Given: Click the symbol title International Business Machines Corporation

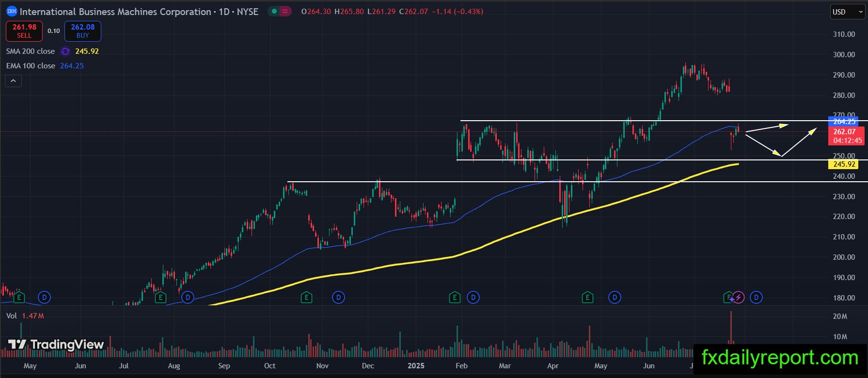Looking at the screenshot, I should [115, 12].
